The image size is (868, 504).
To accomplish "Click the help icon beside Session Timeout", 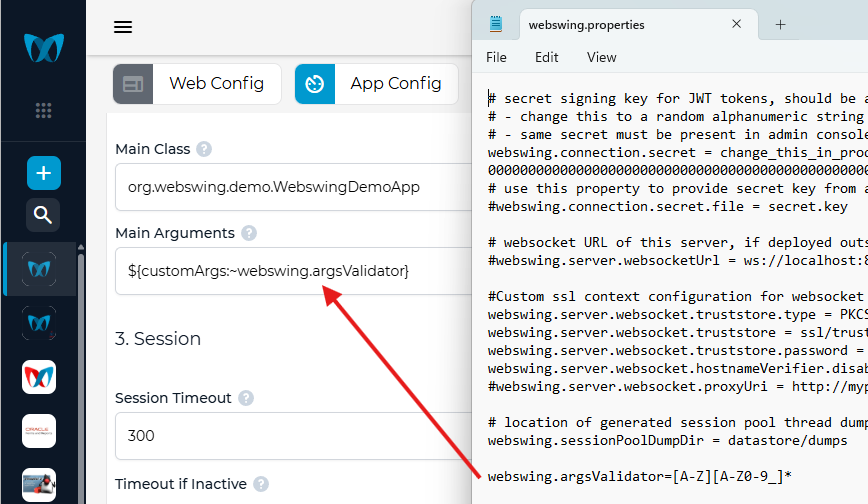I will [246, 398].
